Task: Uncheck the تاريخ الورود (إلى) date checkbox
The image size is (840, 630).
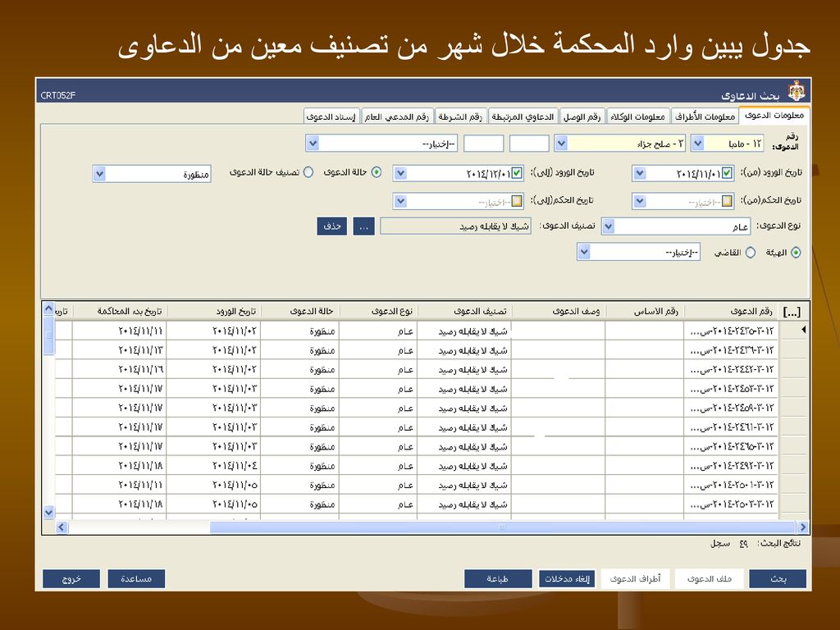Action: pos(517,173)
